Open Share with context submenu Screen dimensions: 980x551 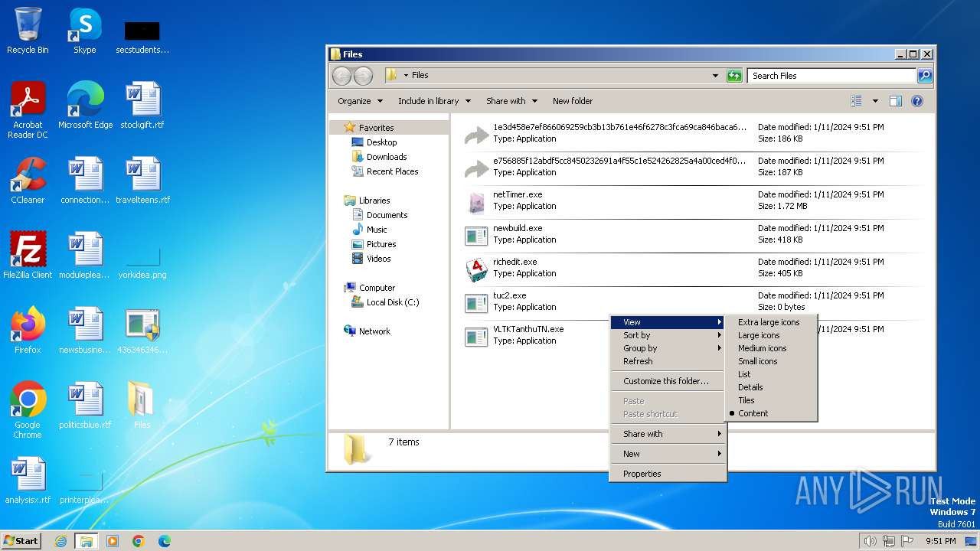tap(668, 434)
